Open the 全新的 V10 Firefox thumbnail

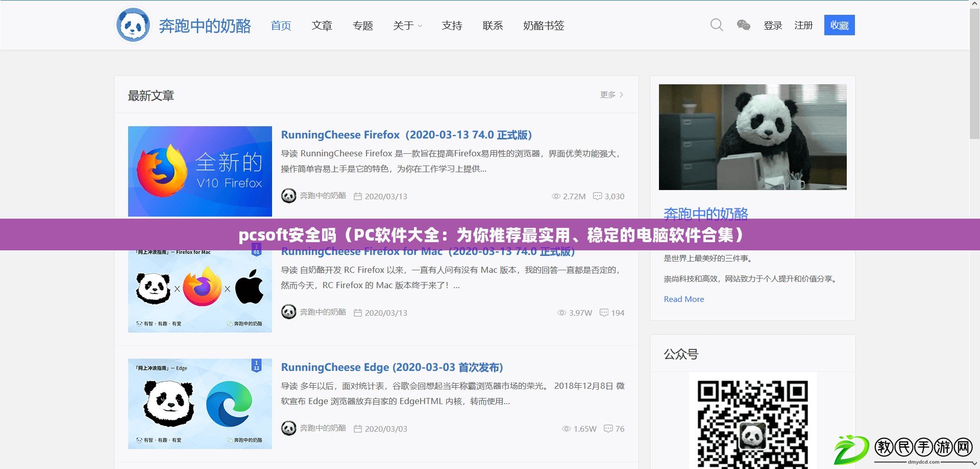200,171
